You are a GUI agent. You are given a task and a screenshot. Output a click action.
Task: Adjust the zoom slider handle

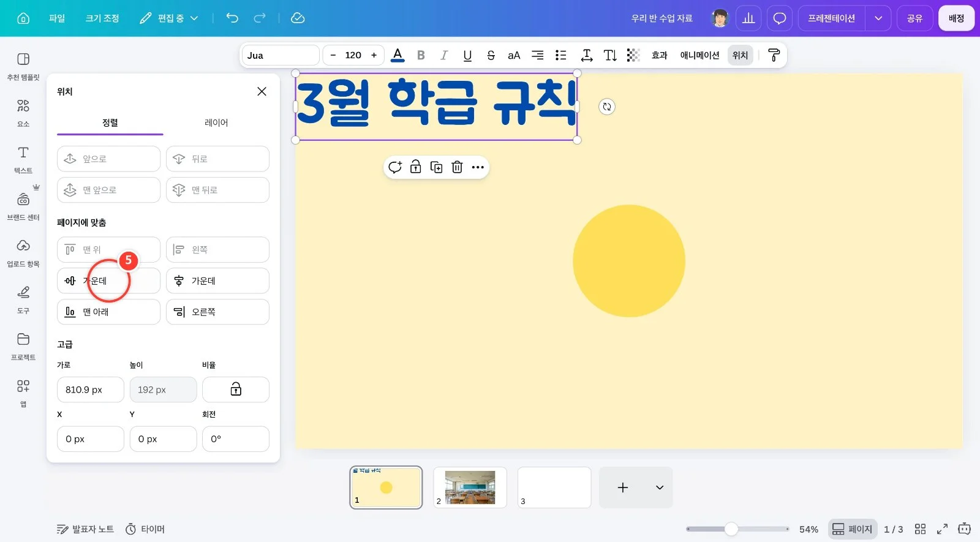tap(731, 529)
